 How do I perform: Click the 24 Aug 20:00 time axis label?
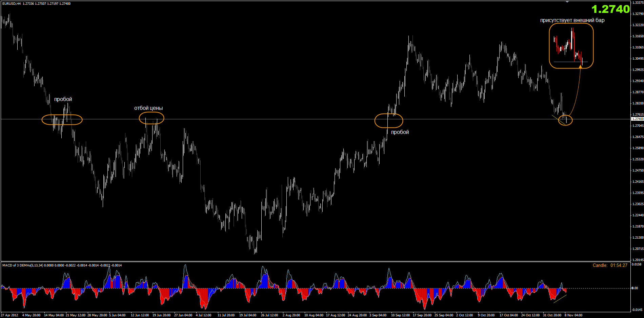(357, 315)
